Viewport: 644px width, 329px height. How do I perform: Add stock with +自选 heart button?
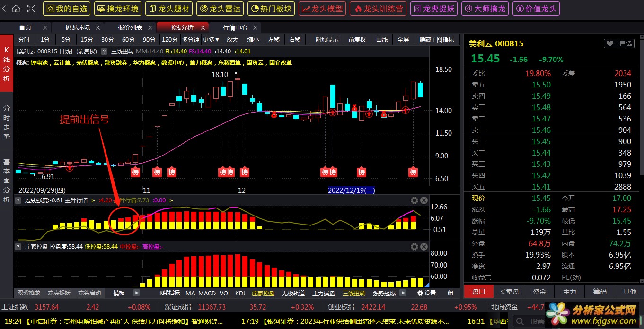(618, 43)
